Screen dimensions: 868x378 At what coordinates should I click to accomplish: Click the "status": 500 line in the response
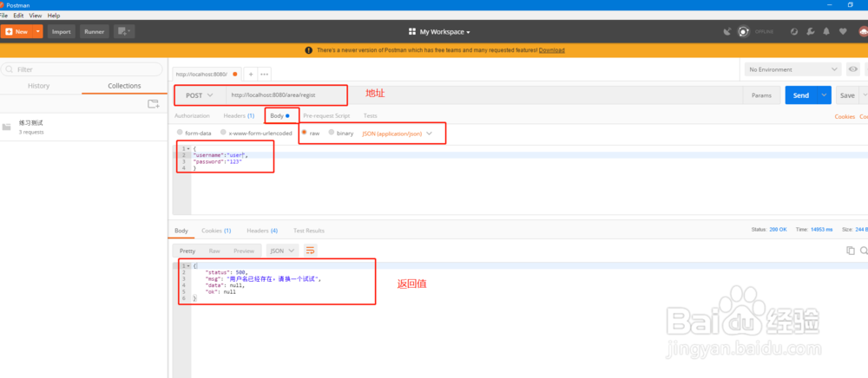[226, 272]
